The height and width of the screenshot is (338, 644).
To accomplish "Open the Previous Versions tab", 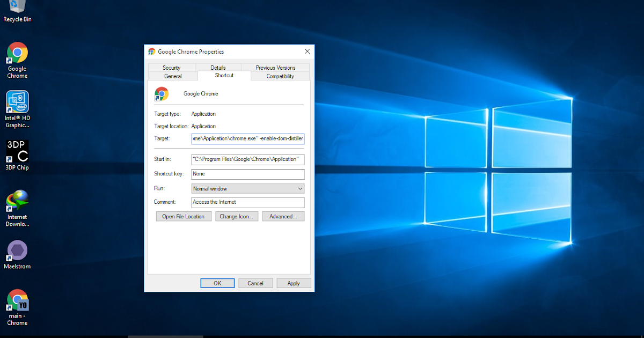I will pyautogui.click(x=276, y=68).
